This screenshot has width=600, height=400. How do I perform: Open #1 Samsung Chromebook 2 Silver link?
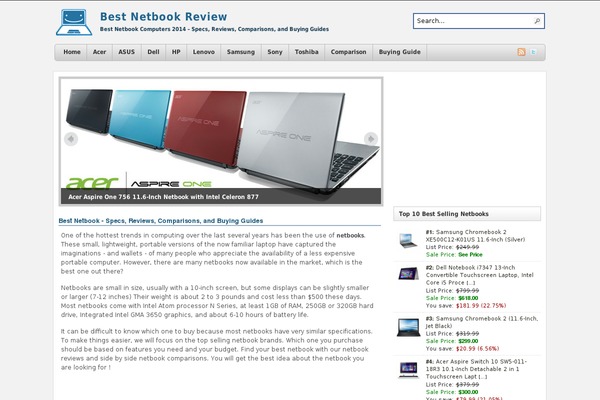pyautogui.click(x=475, y=236)
